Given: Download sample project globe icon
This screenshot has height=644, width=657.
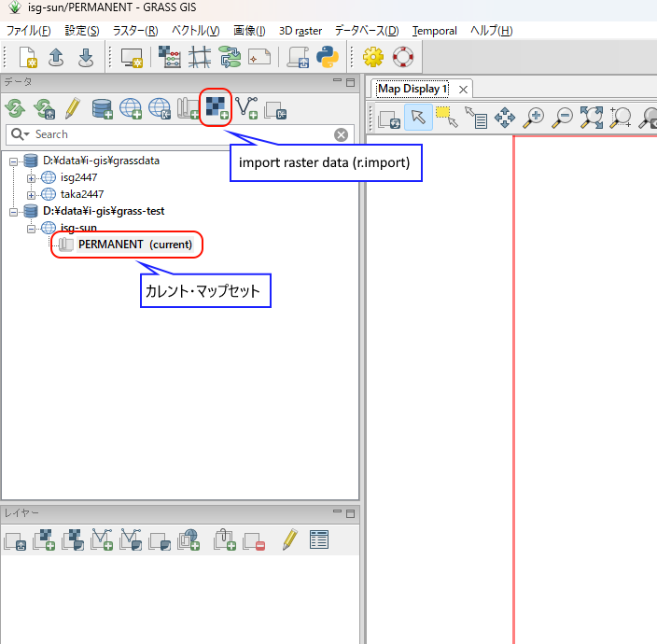Looking at the screenshot, I should [x=160, y=108].
